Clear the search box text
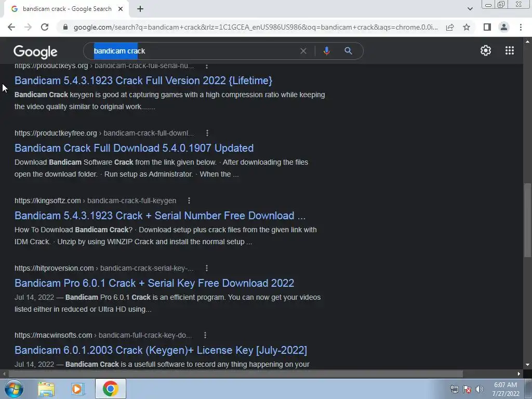The image size is (532, 399). [x=303, y=51]
